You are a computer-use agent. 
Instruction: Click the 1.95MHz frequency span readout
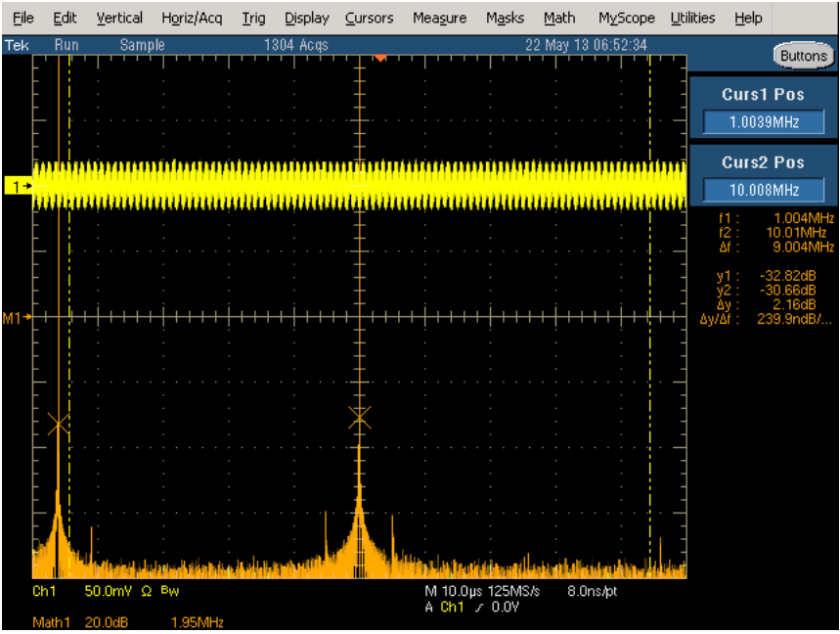[x=198, y=622]
